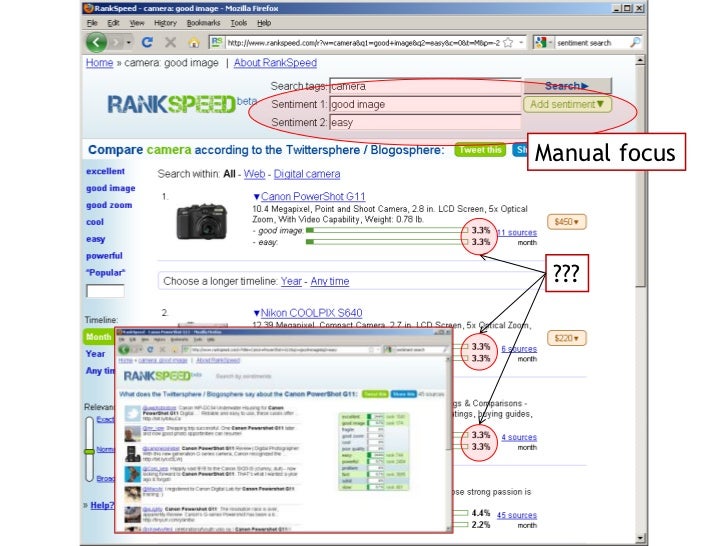This screenshot has height=546, width=728.
Task: Click the Sentiment 2 input field
Action: point(426,123)
